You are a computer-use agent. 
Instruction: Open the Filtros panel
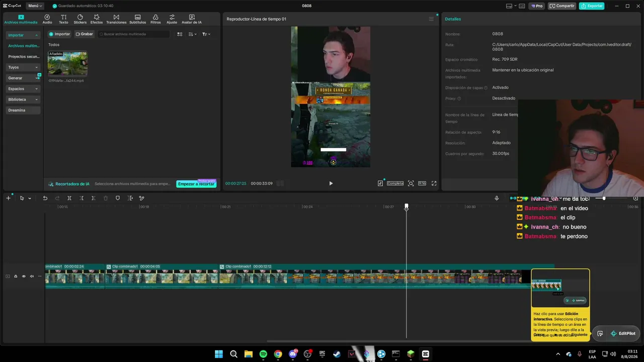click(x=155, y=19)
